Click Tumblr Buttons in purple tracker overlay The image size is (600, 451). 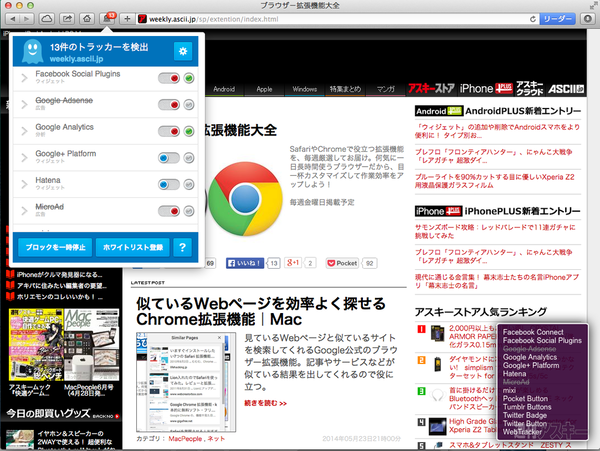(x=527, y=407)
